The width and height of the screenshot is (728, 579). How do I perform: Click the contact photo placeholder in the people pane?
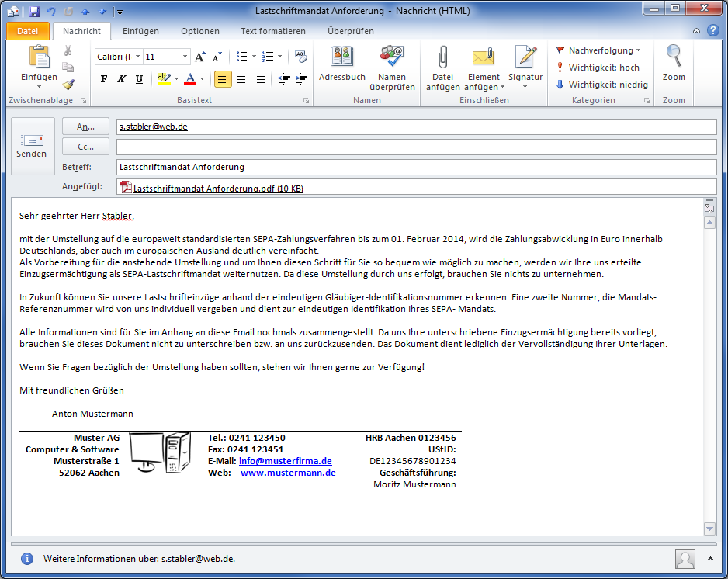pyautogui.click(x=685, y=559)
